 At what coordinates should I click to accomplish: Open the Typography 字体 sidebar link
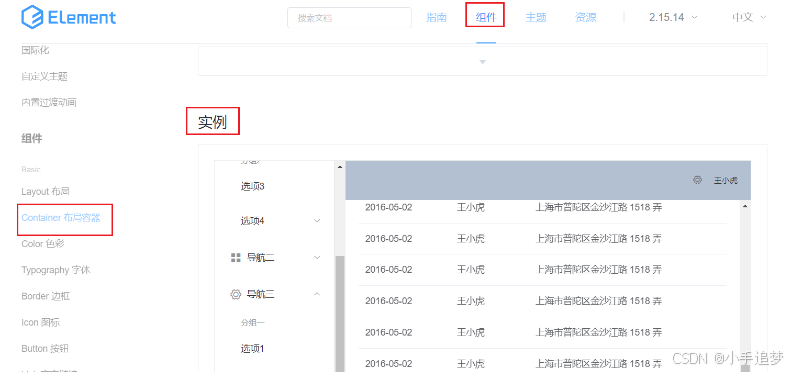pos(55,270)
